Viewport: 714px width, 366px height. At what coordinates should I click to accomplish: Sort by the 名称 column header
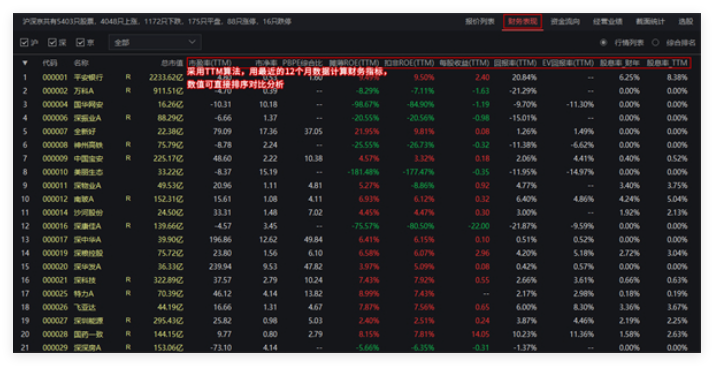click(x=81, y=63)
